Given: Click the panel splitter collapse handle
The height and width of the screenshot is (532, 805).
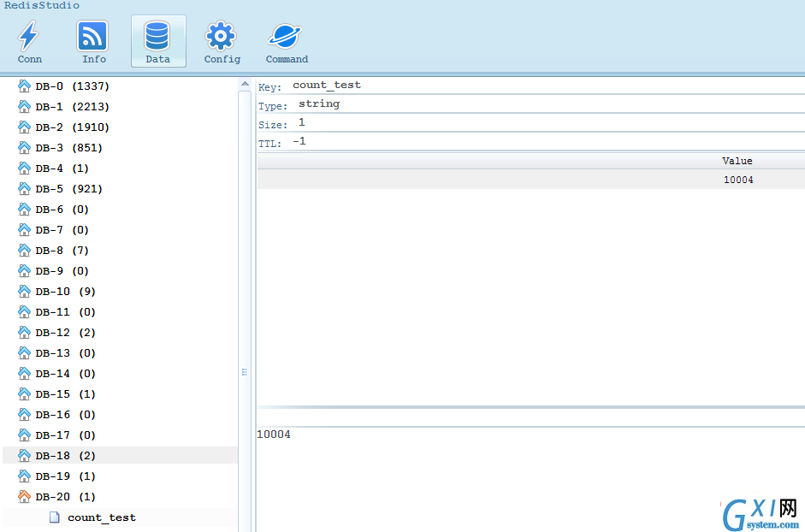Looking at the screenshot, I should (245, 372).
